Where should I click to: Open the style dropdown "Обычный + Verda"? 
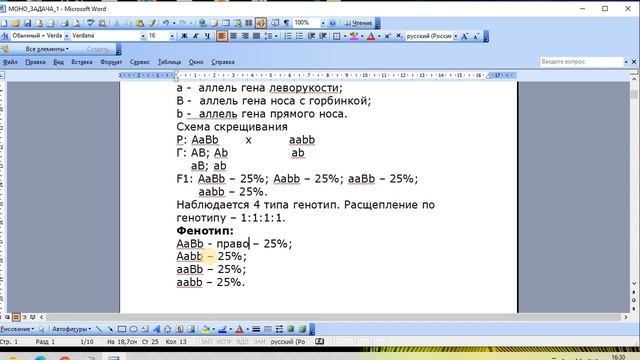click(x=67, y=36)
